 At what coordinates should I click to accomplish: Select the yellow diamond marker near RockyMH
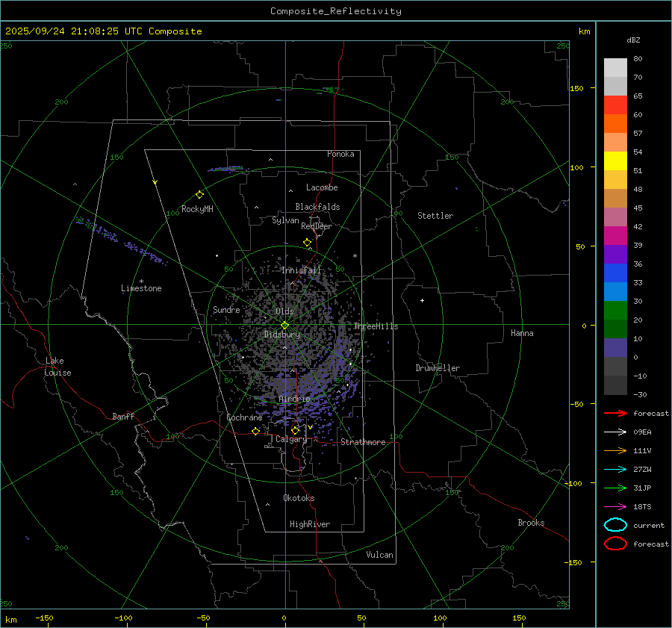pos(199,194)
